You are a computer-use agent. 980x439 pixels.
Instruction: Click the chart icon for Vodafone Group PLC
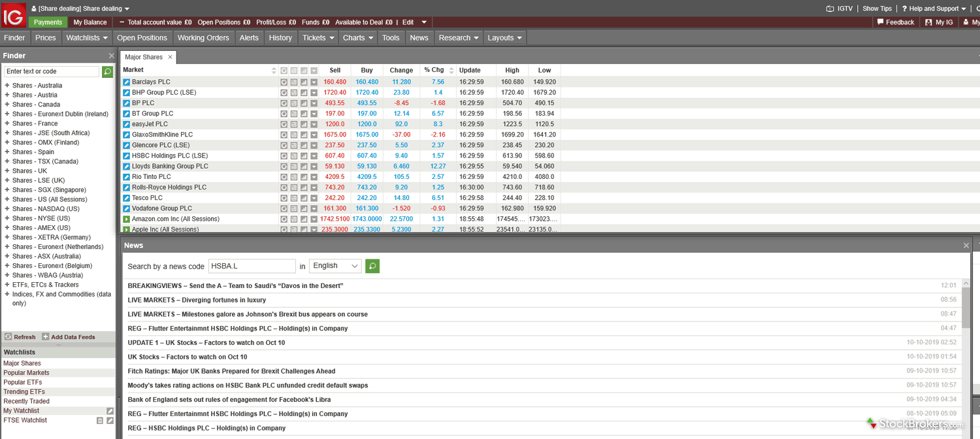click(304, 208)
